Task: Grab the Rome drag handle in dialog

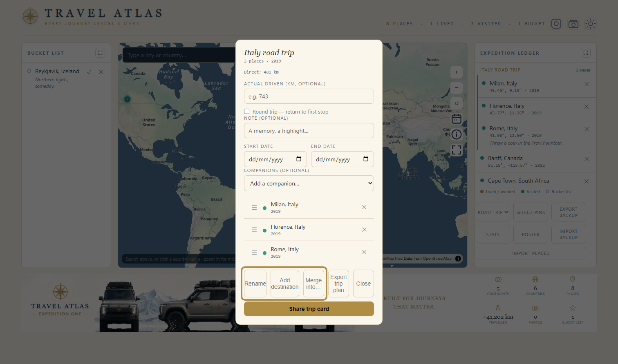Action: 254,252
